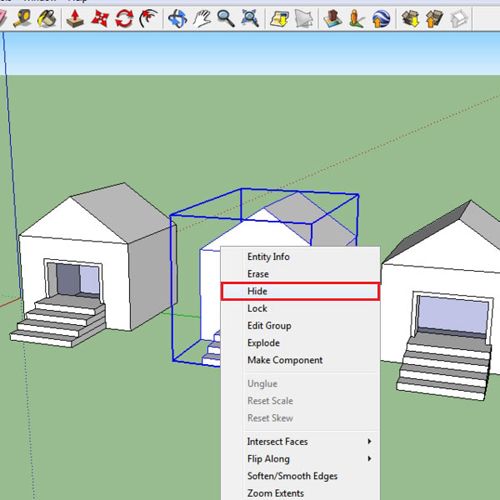Click the right house's blue door

tap(453, 315)
